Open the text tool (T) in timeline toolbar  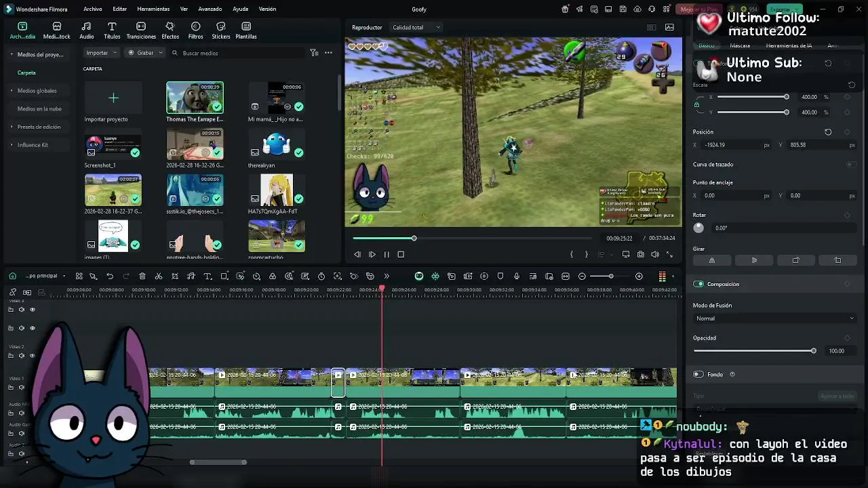(208, 276)
